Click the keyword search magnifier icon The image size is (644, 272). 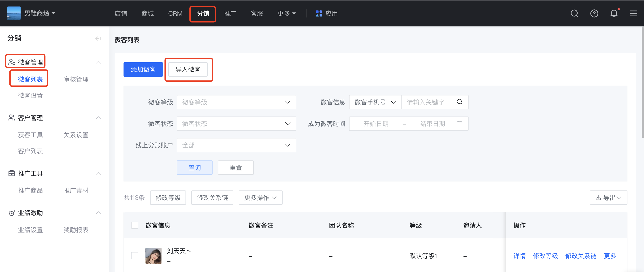coord(459,102)
